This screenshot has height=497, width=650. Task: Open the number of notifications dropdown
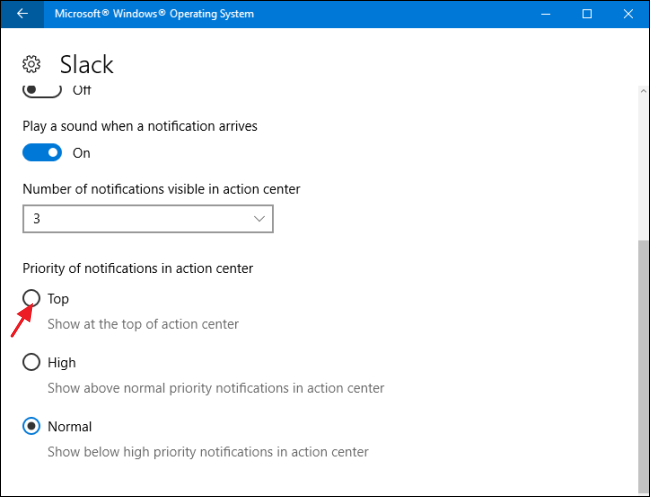pos(148,218)
